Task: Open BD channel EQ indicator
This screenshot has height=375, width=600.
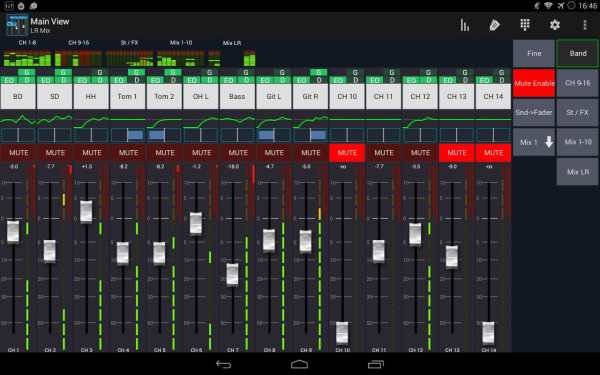Action: click(x=9, y=80)
